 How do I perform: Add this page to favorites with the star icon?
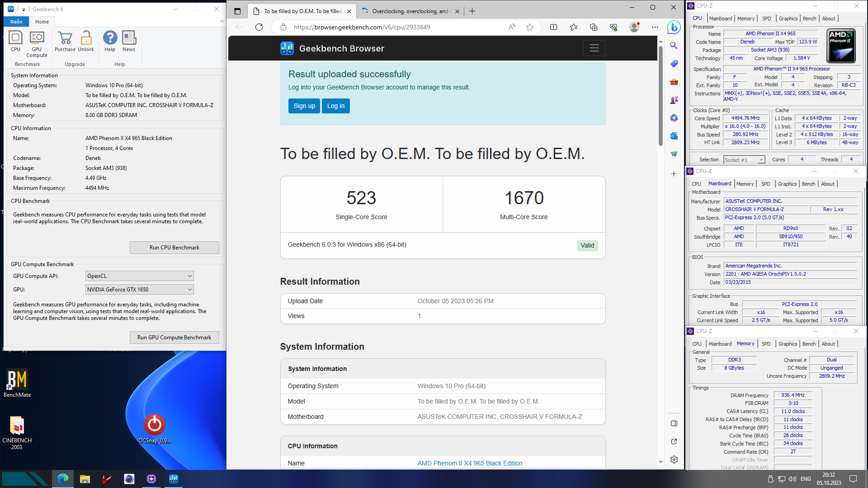click(530, 27)
